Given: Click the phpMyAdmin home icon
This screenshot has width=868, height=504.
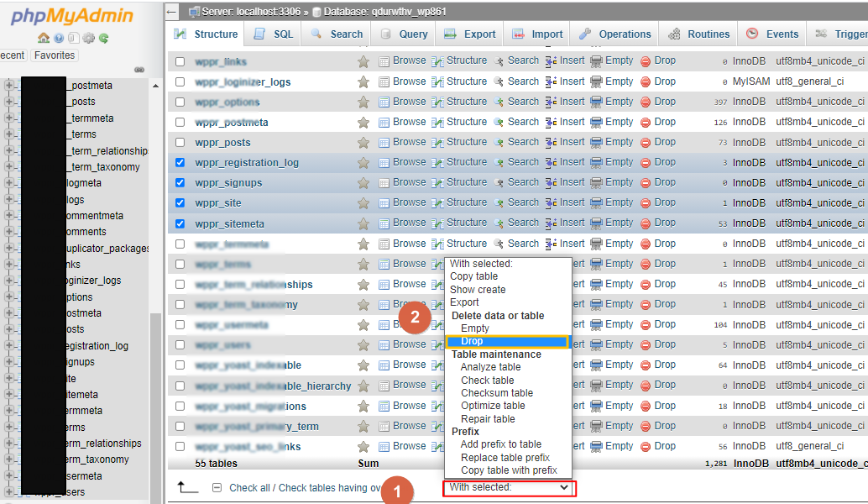Looking at the screenshot, I should 44,38.
